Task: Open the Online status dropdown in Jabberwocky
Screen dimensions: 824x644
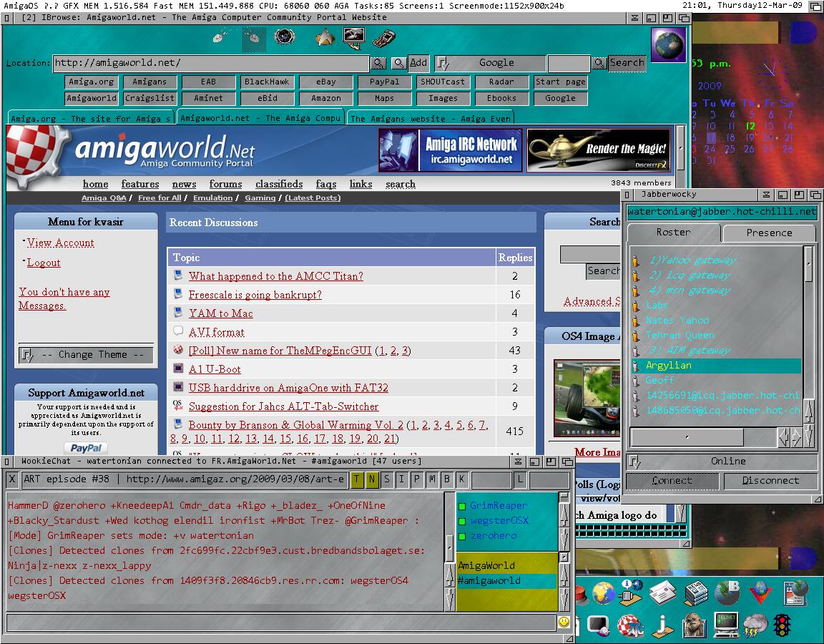Action: pos(721,462)
